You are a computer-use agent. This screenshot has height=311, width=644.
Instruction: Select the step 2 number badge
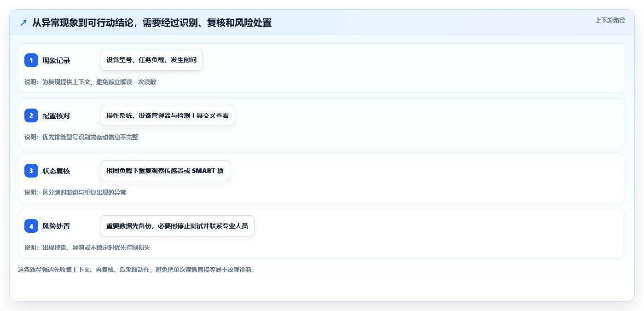point(31,115)
